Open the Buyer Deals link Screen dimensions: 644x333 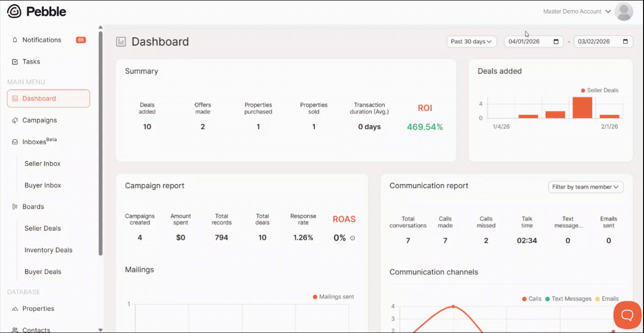(43, 272)
